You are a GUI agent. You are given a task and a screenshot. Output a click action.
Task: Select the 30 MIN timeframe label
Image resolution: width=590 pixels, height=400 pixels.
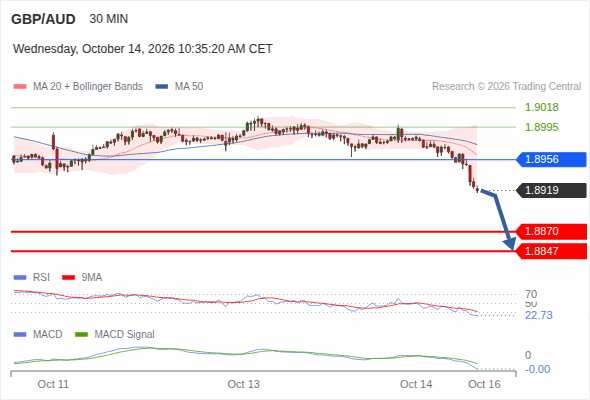[x=109, y=19]
